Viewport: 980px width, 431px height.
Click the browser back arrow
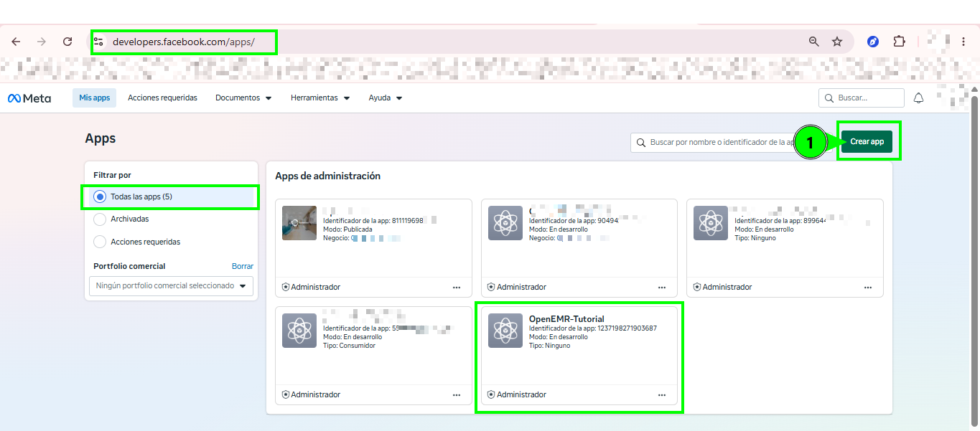(x=16, y=42)
